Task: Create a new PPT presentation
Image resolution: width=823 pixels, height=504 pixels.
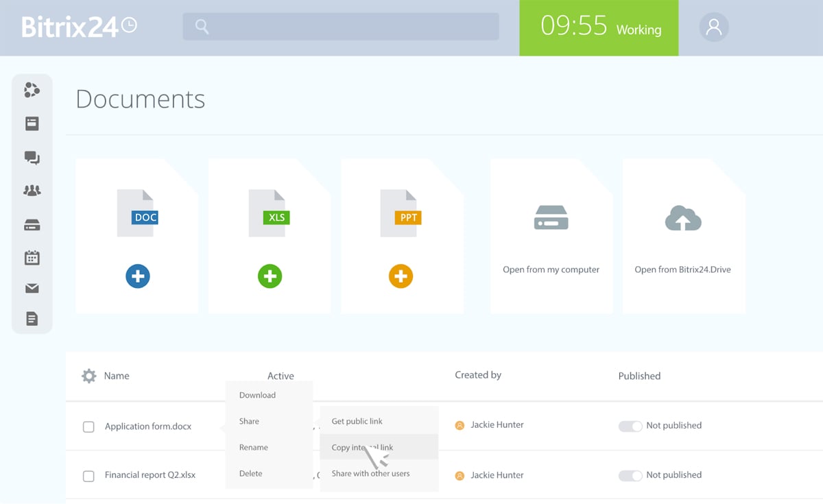Action: point(401,276)
